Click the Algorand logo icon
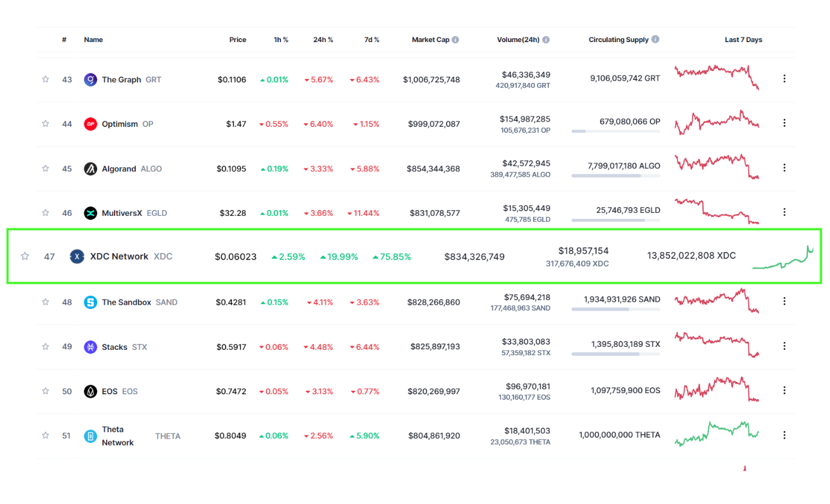The height and width of the screenshot is (504, 830). (x=90, y=169)
